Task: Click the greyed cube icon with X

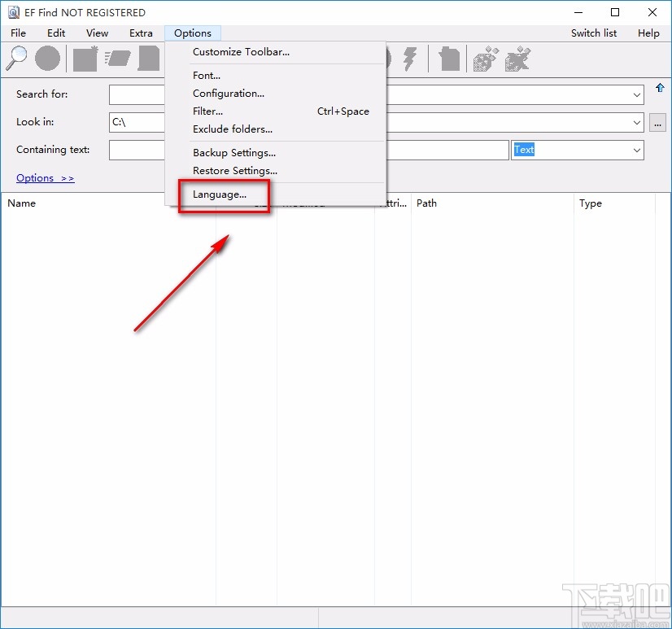Action: 517,59
